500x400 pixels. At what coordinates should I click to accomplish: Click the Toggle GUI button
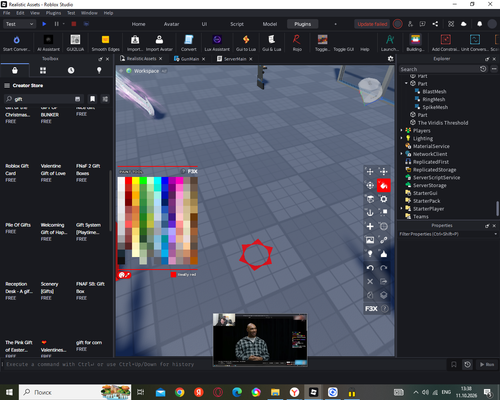click(x=344, y=49)
